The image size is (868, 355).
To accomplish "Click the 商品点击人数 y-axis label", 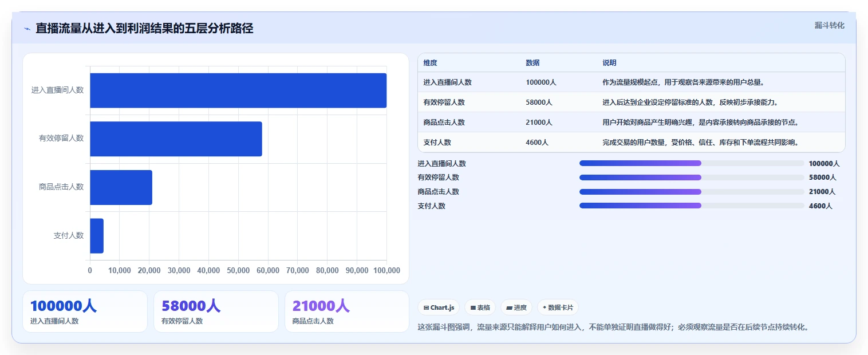I will (x=61, y=187).
